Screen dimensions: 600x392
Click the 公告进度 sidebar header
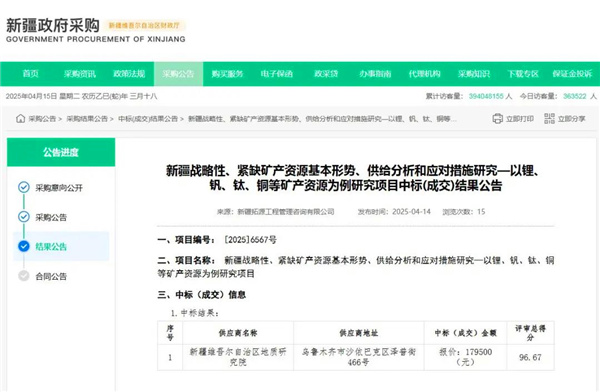[x=61, y=152]
